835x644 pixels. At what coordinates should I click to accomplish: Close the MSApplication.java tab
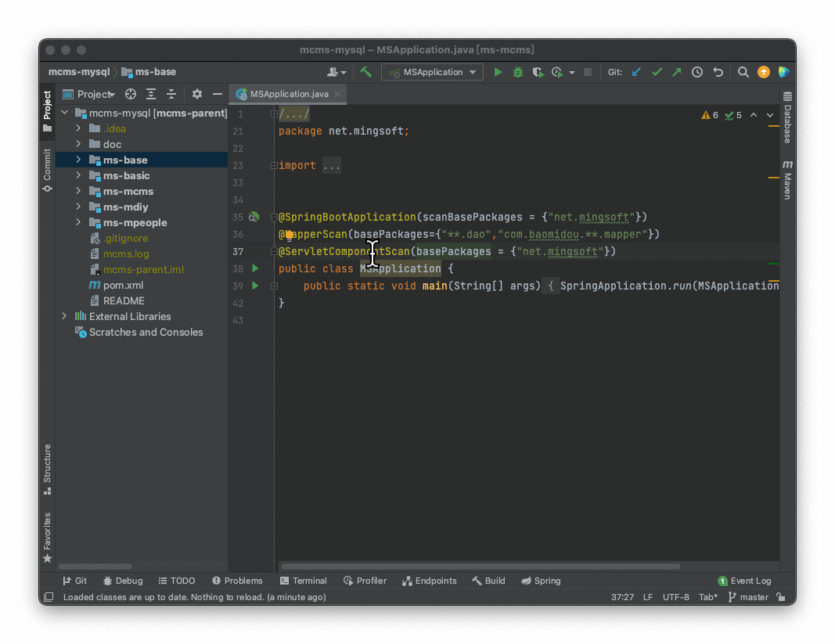[337, 94]
